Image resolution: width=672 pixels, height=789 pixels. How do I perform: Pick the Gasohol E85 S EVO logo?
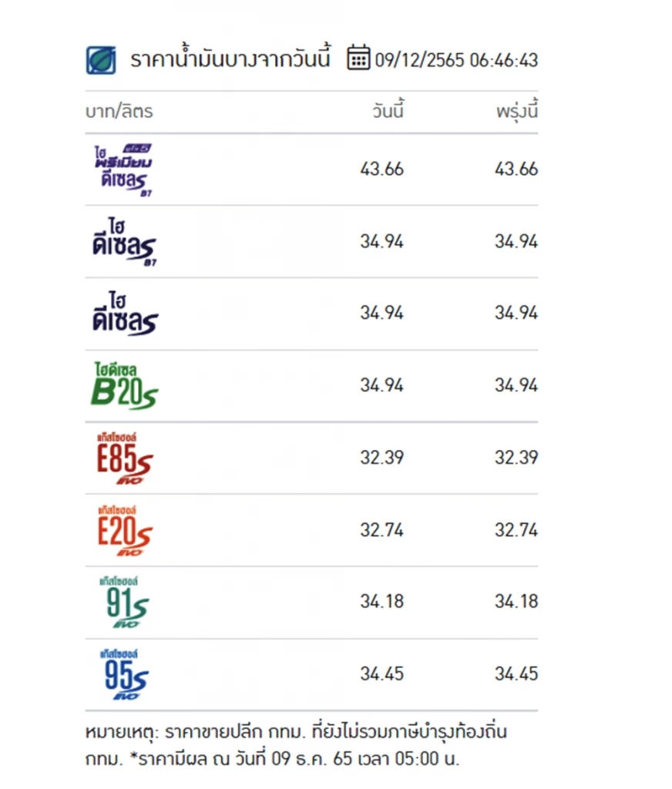tap(123, 458)
